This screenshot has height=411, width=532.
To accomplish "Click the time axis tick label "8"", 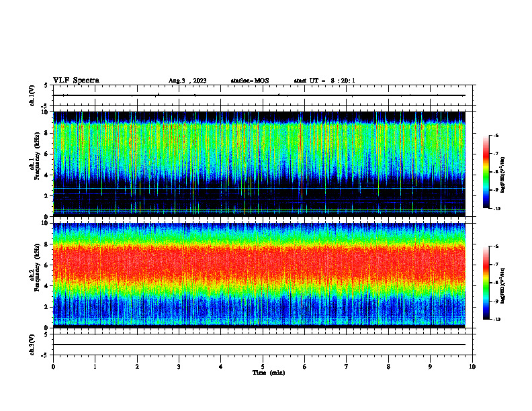I will pyautogui.click(x=388, y=367).
